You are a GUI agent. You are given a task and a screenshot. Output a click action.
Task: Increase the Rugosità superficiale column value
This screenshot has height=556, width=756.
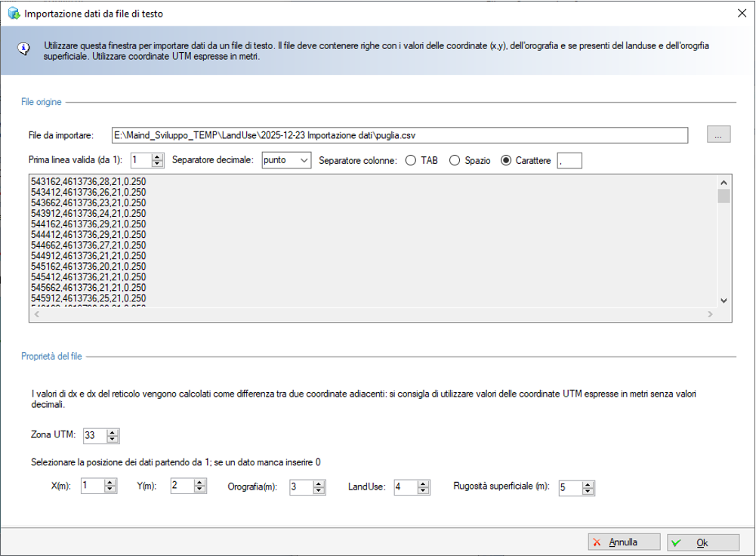(x=588, y=484)
